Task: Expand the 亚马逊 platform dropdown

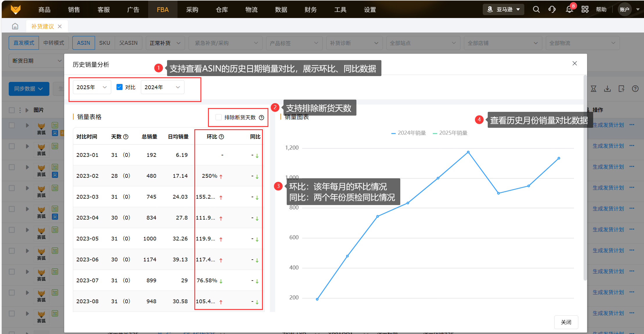Action: pyautogui.click(x=504, y=10)
